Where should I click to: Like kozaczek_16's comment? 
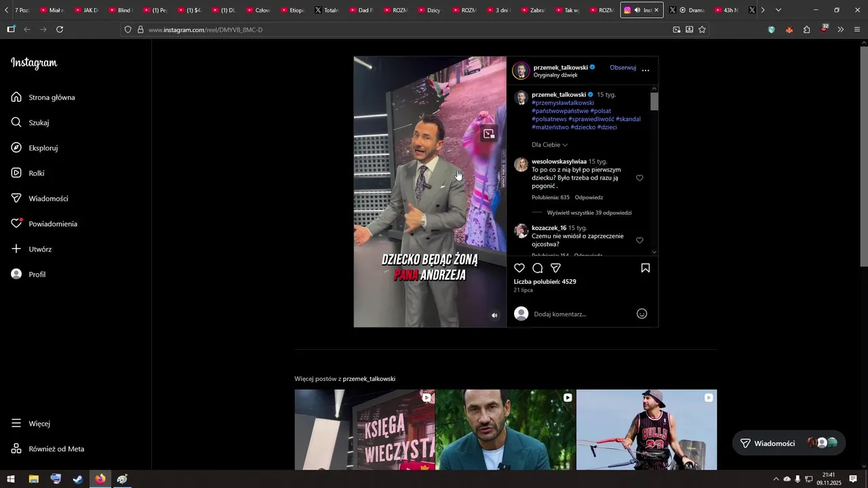639,241
